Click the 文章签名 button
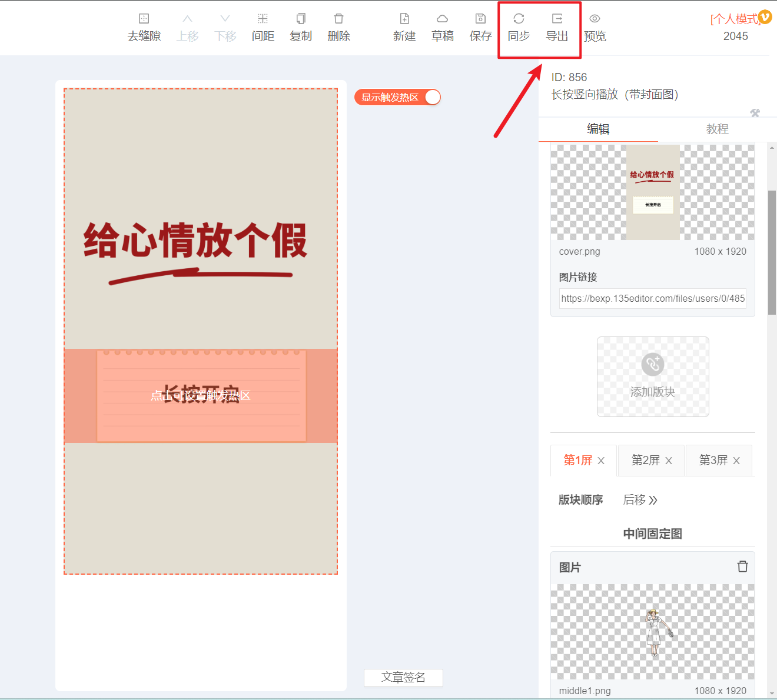The width and height of the screenshot is (777, 700). pos(403,678)
